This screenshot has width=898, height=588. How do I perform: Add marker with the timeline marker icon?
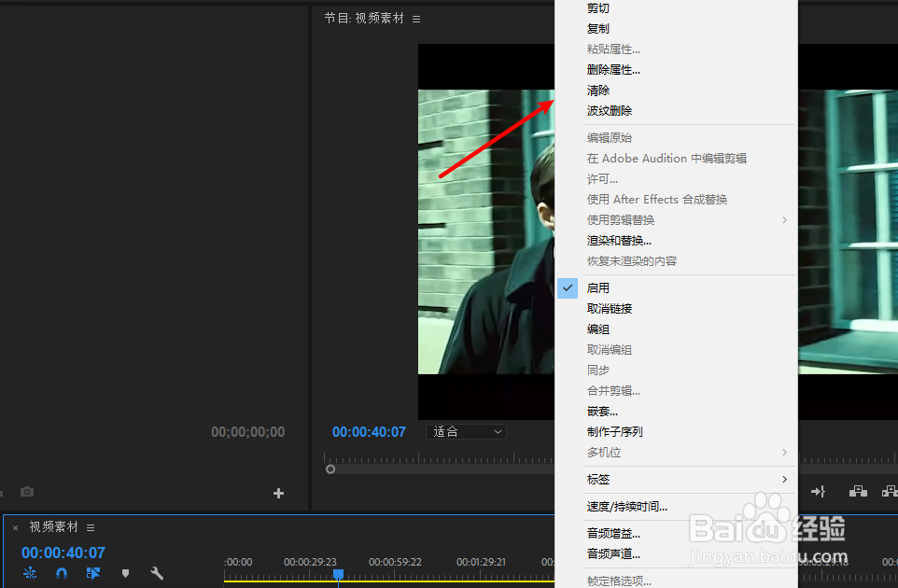125,572
